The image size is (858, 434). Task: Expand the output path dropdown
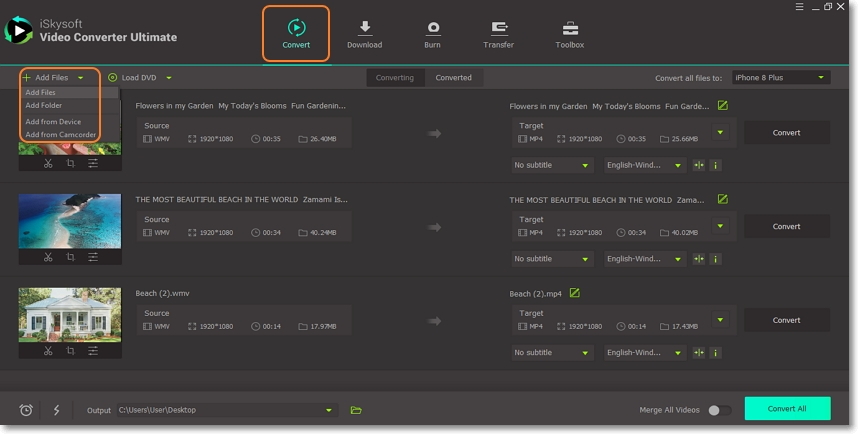tap(329, 410)
